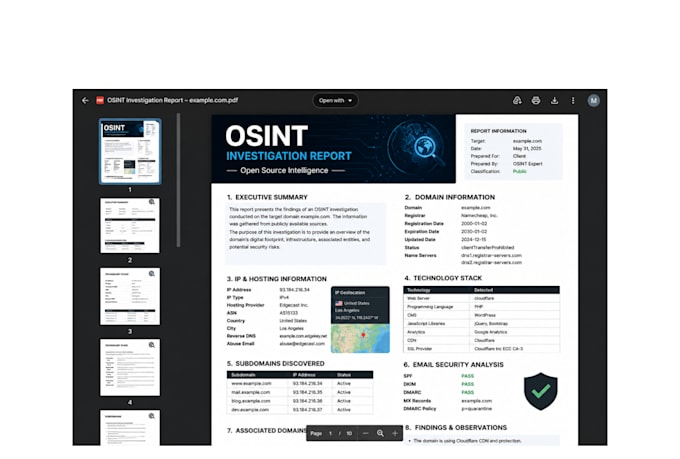The image size is (680, 459).
Task: Click the '6. EMAIL SECURITY ANALYSIS' heading
Action: click(x=454, y=365)
